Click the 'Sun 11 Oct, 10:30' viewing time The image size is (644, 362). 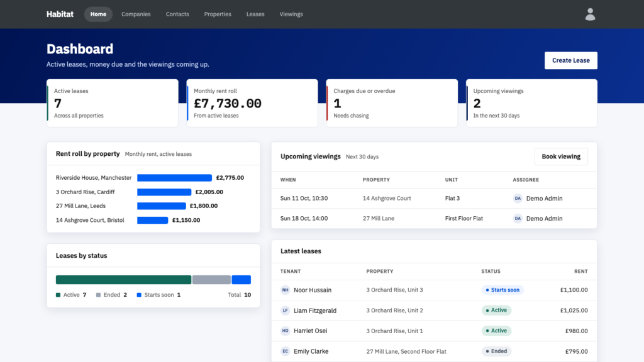point(304,198)
